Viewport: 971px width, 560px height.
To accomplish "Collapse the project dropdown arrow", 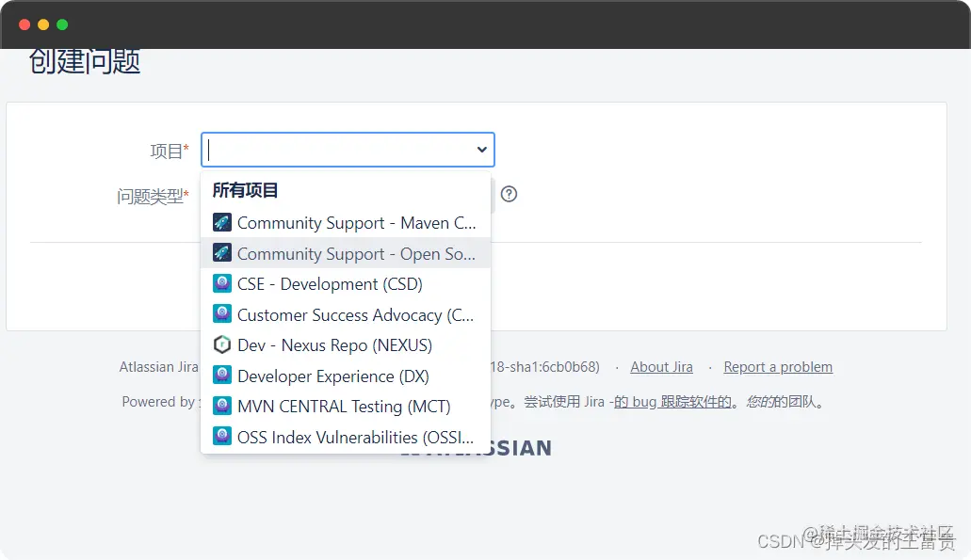I will tap(482, 150).
